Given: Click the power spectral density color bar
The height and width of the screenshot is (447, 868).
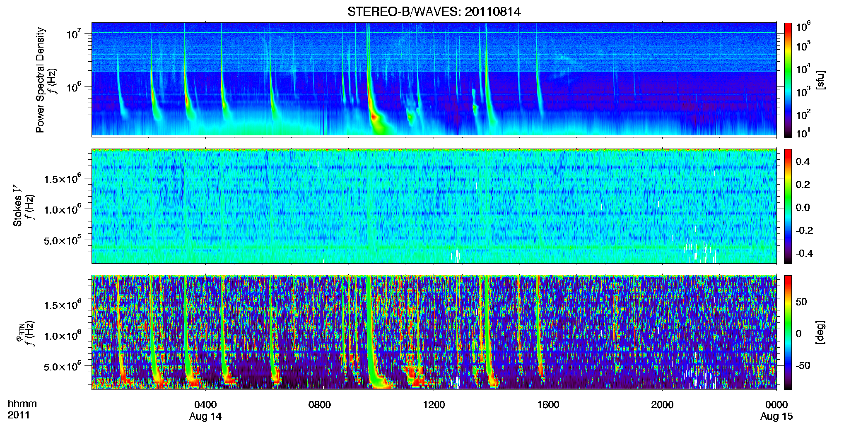Looking at the screenshot, I should pyautogui.click(x=788, y=80).
